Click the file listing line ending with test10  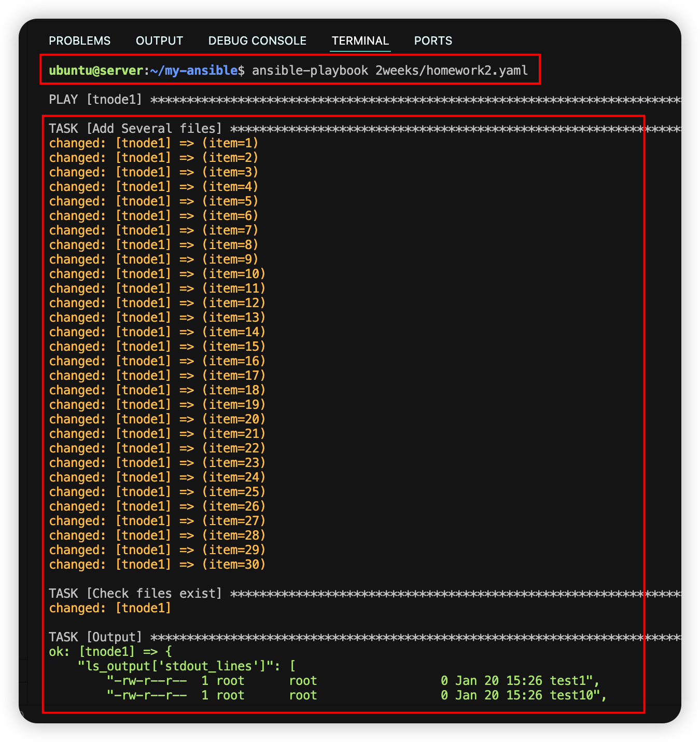click(x=357, y=695)
